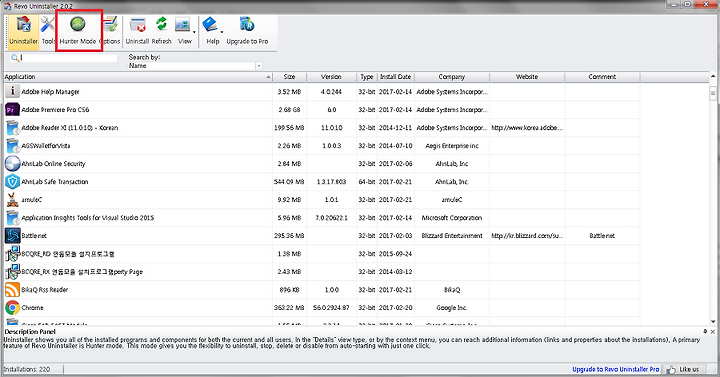Click the vertical scrollbar down arrow
The height and width of the screenshot is (377, 720).
[713, 321]
